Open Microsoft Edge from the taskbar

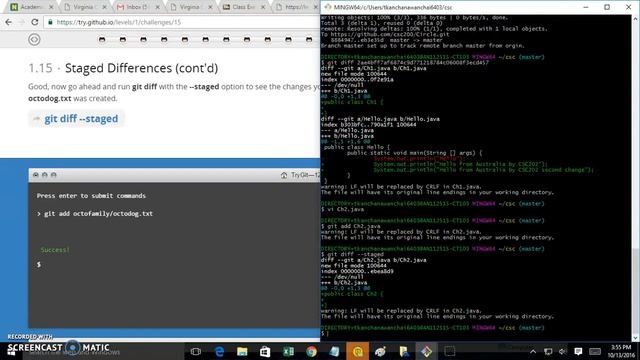tap(219, 351)
